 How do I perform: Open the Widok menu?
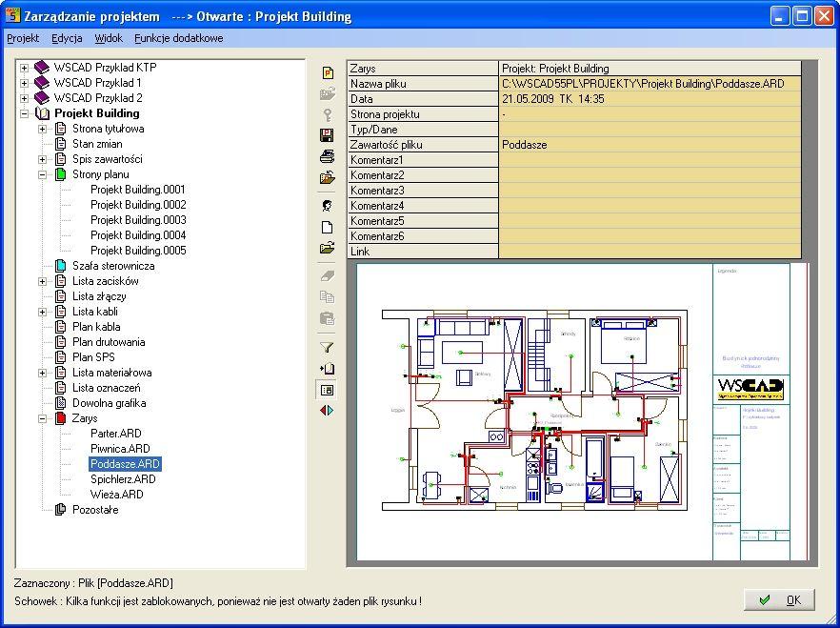click(x=109, y=38)
